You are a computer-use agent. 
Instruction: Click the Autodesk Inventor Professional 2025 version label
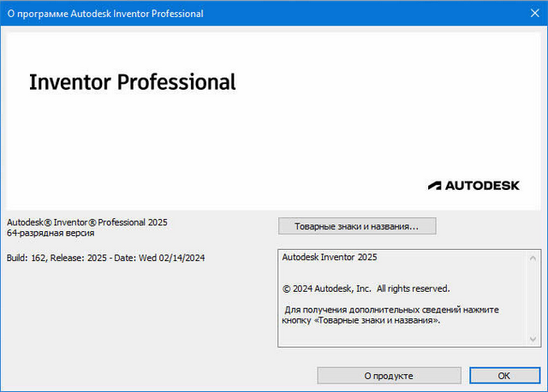(86, 223)
